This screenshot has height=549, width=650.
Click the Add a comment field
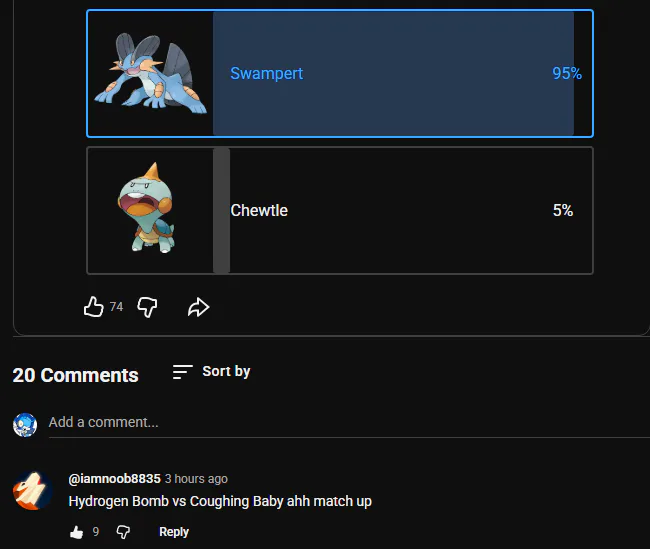tap(349, 422)
